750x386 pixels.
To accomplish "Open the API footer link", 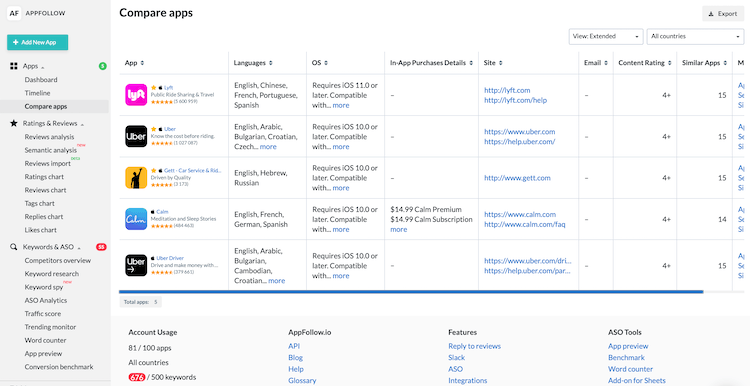I will coord(294,346).
